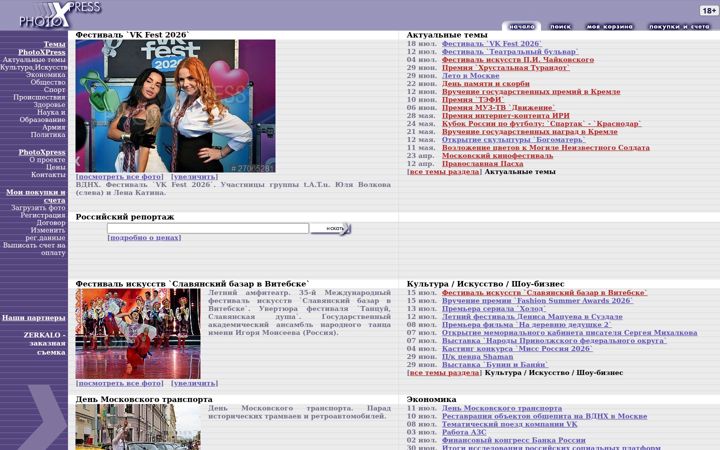Select 'Актуальные темы' in sidebar
Image resolution: width=720 pixels, height=450 pixels.
pos(34,60)
